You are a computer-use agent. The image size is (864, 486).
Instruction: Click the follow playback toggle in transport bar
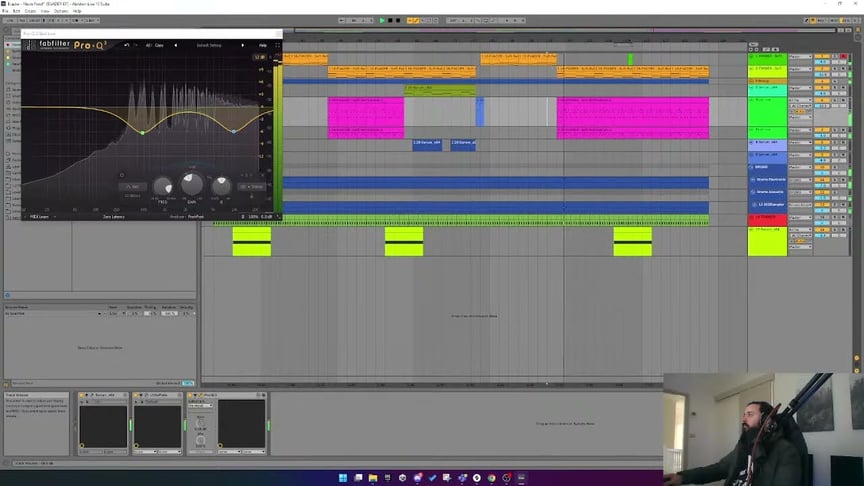(x=341, y=20)
